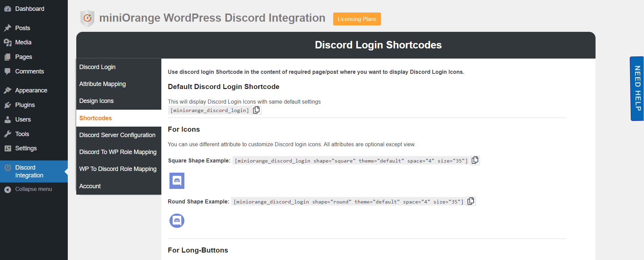Click the Comments speech bubble icon
644x260 pixels.
tap(7, 71)
